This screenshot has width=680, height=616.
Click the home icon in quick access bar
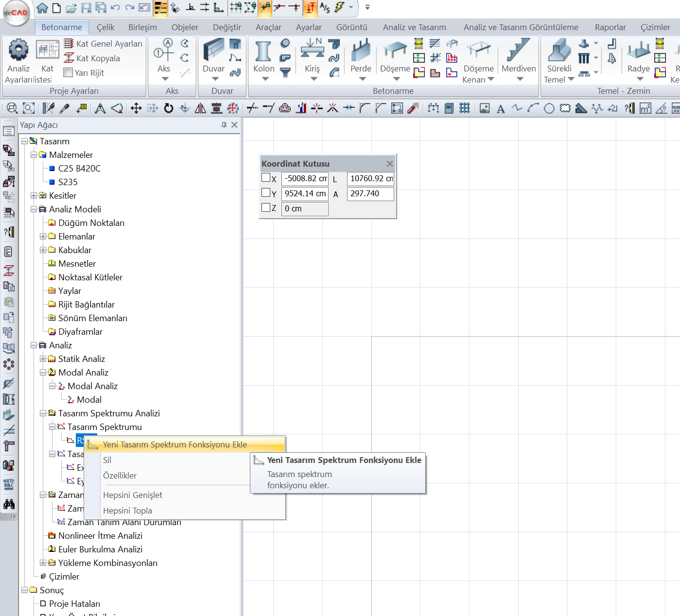point(42,8)
